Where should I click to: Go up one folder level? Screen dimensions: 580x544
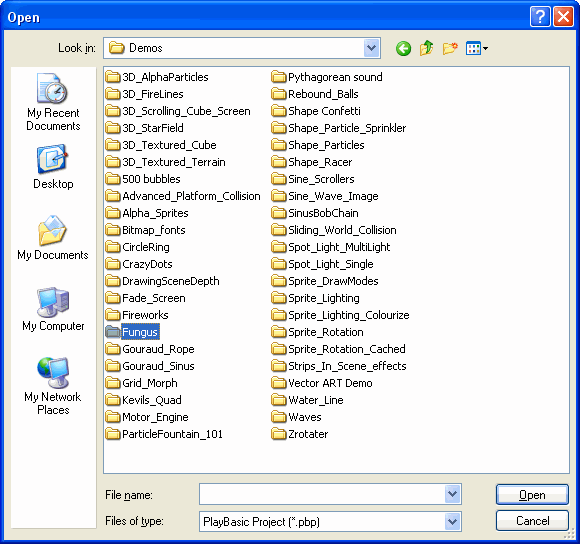tap(426, 48)
